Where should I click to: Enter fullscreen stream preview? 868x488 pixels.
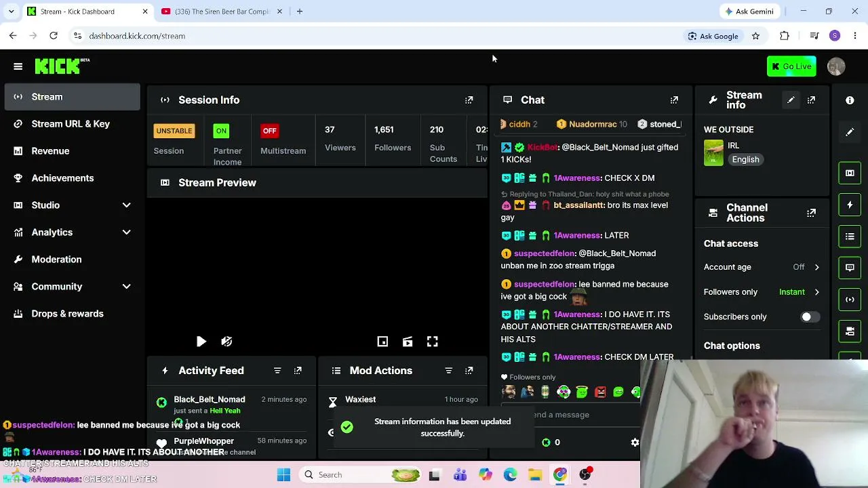(x=432, y=342)
